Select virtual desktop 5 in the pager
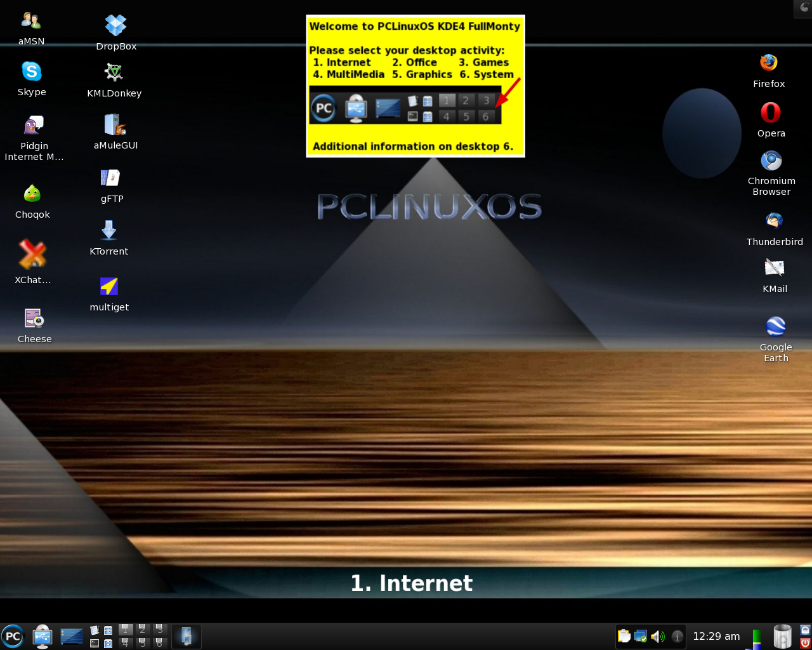The width and height of the screenshot is (812, 650). 142,642
